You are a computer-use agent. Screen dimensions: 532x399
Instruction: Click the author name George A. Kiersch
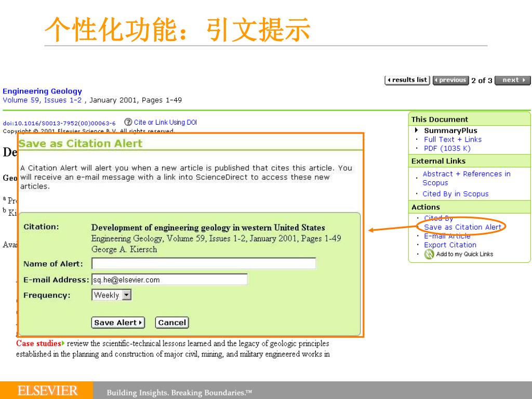(124, 249)
